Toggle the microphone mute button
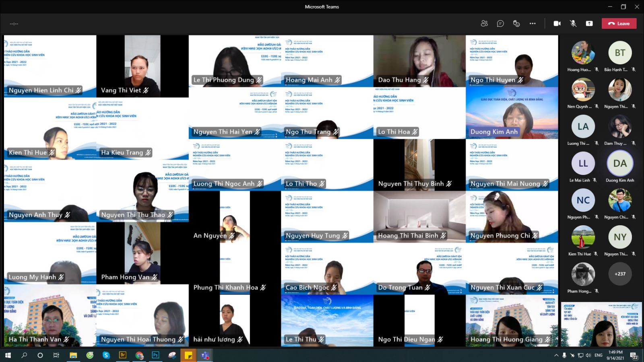Image resolution: width=644 pixels, height=362 pixels. click(x=573, y=24)
